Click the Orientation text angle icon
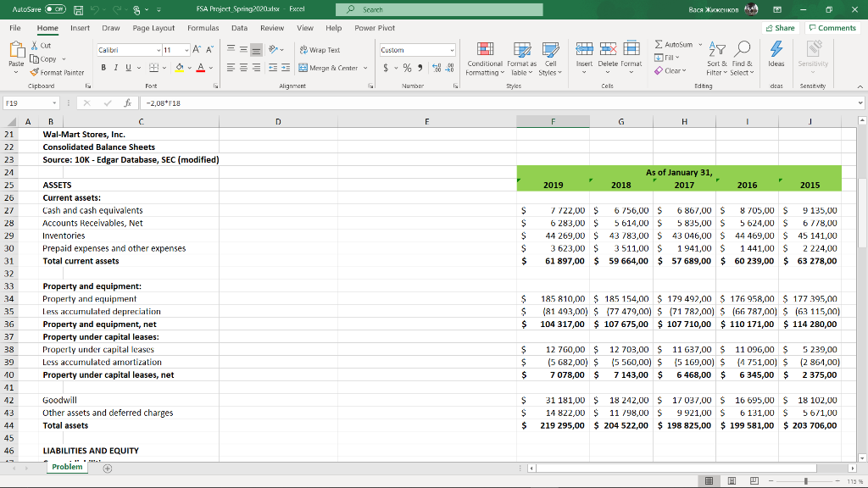 tap(274, 50)
